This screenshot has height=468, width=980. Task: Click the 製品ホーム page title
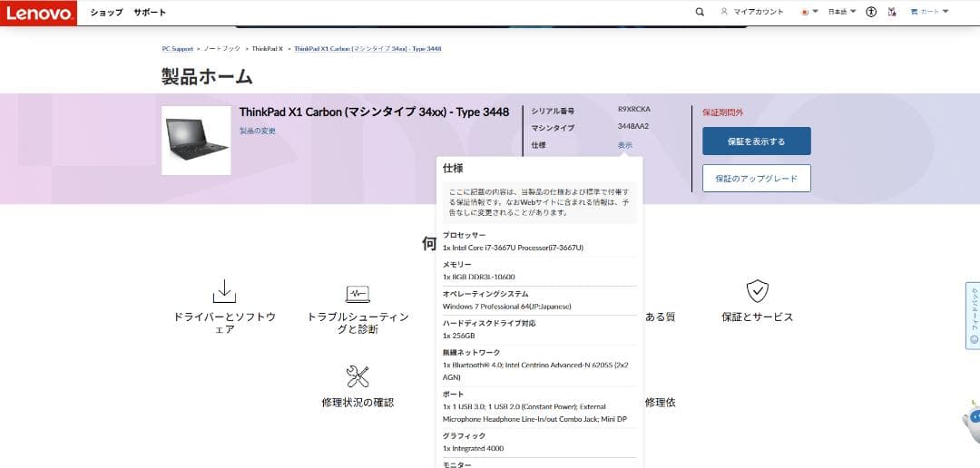pyautogui.click(x=207, y=76)
